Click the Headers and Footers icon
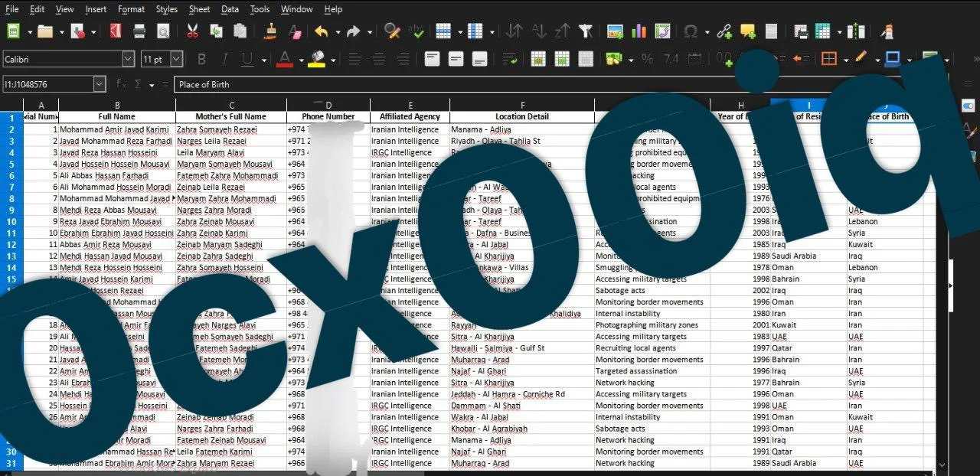Image resolution: width=980 pixels, height=476 pixels. point(771,31)
